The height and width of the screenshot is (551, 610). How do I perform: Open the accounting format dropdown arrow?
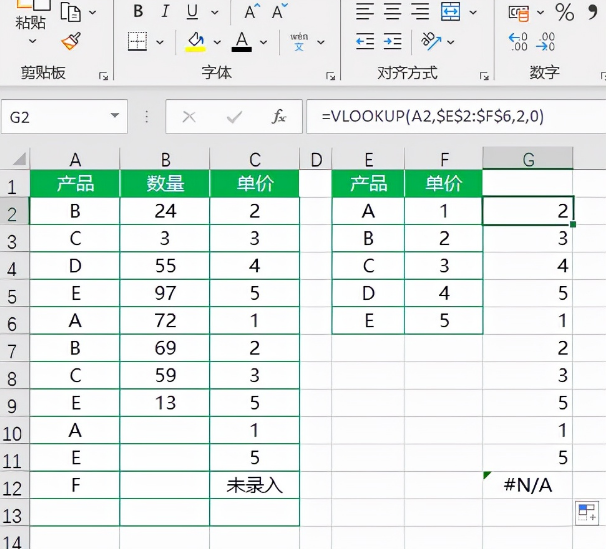pyautogui.click(x=540, y=12)
